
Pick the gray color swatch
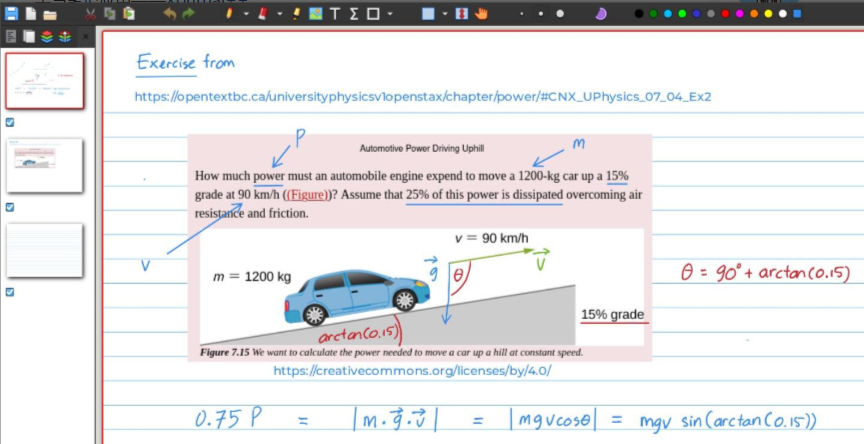711,14
